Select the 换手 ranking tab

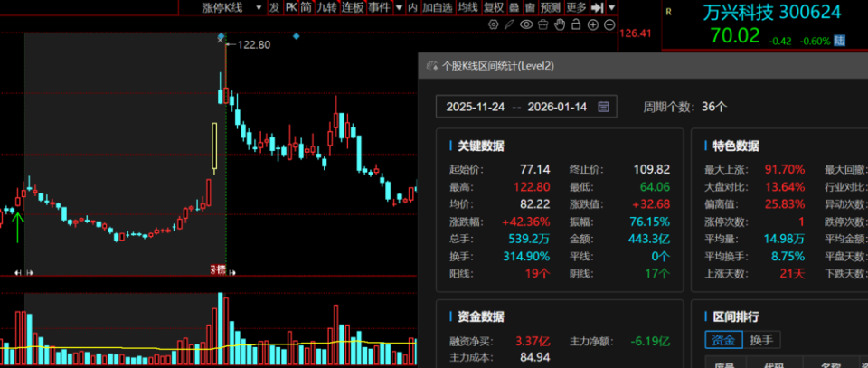[x=761, y=340]
